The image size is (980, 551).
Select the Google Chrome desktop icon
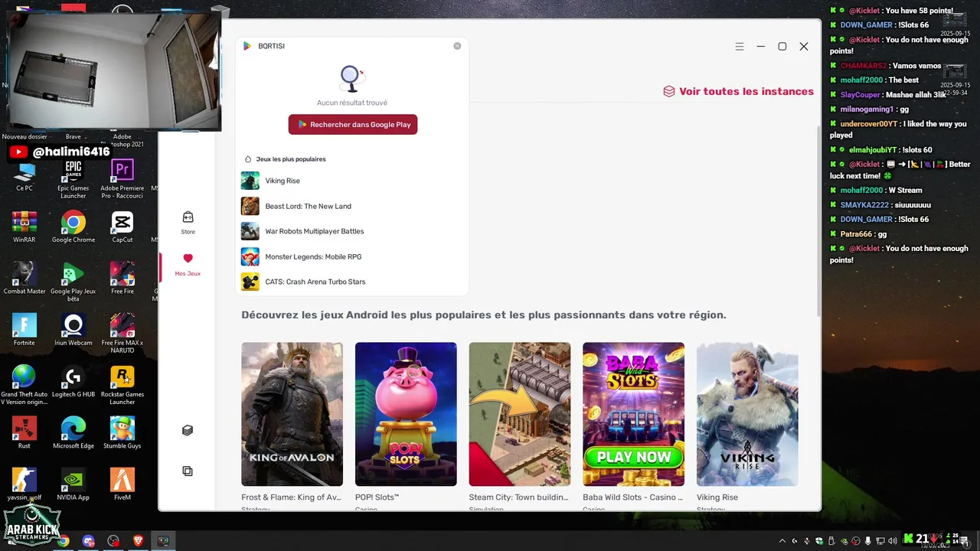pyautogui.click(x=73, y=227)
